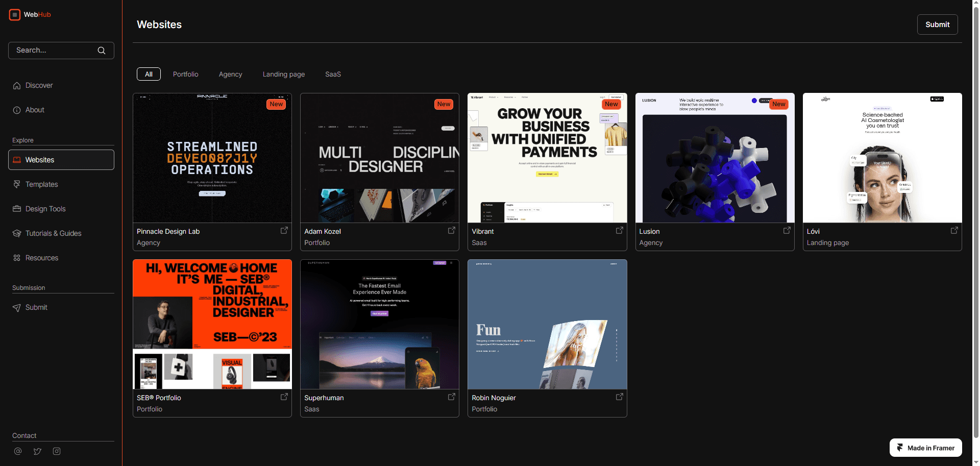980x466 pixels.
Task: Click the SEB® Portfolio card title
Action: click(159, 398)
